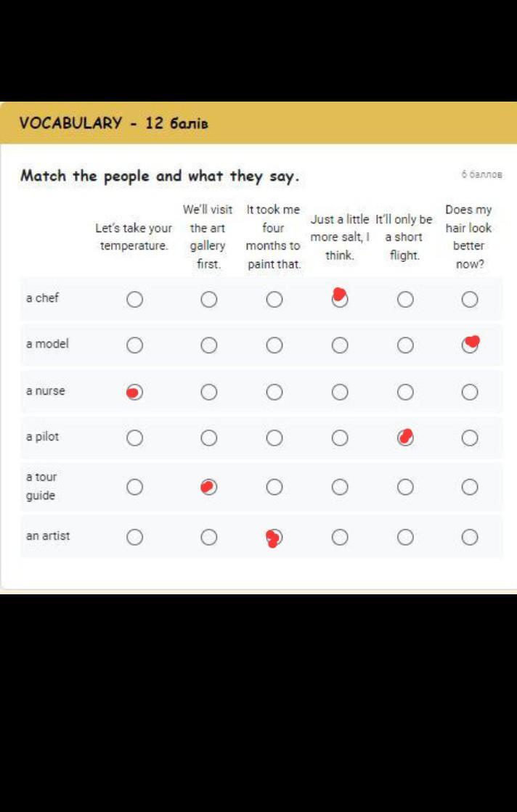Select chef row 'Let's take your temperature' radio
Viewport: 517px width, 812px height.
(134, 300)
